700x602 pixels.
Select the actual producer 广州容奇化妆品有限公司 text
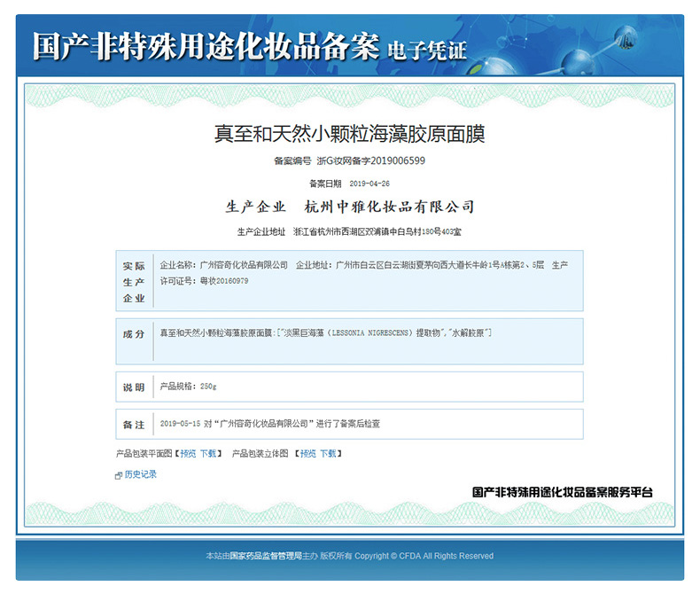(x=244, y=265)
